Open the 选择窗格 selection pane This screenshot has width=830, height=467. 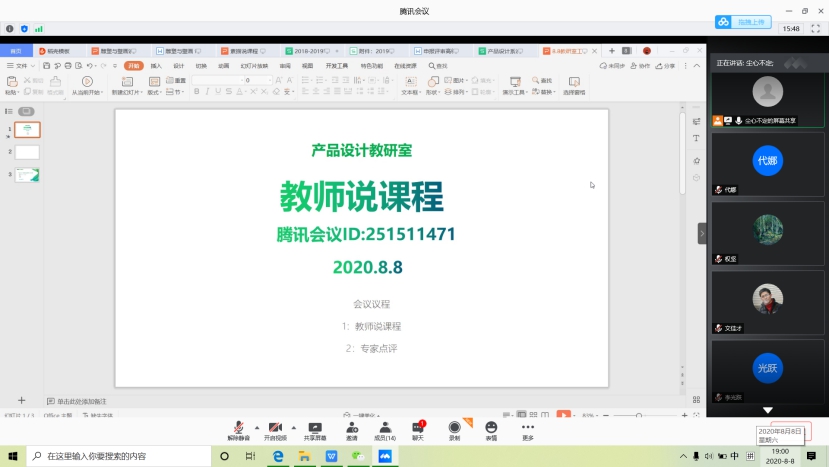click(574, 85)
